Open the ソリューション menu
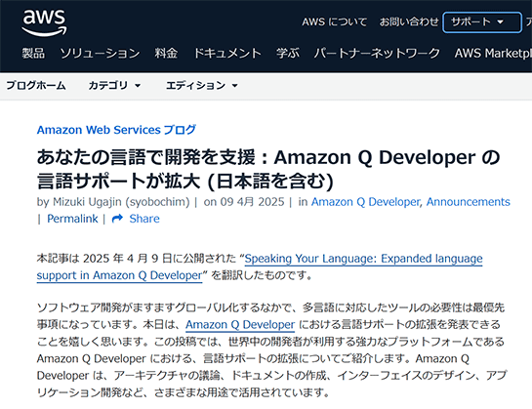This screenshot has width=532, height=409. [x=101, y=53]
